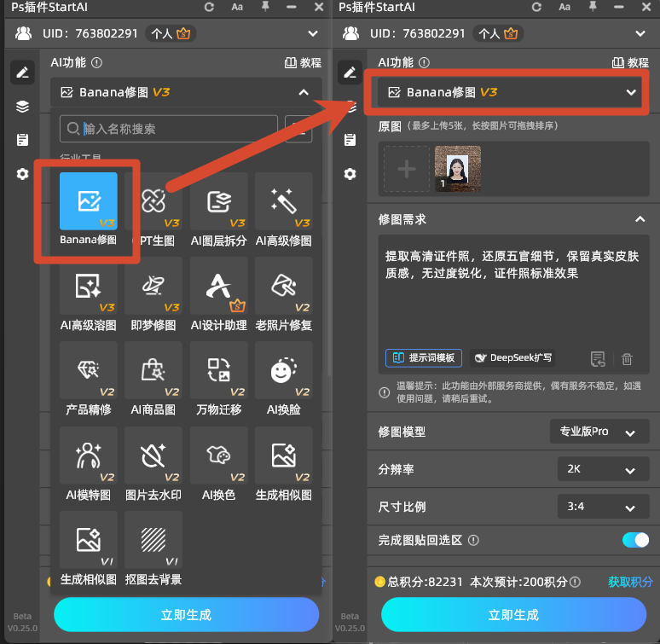Open the AI高级修图 magic wand tool
Screen dimensions: 660x644
point(284,201)
